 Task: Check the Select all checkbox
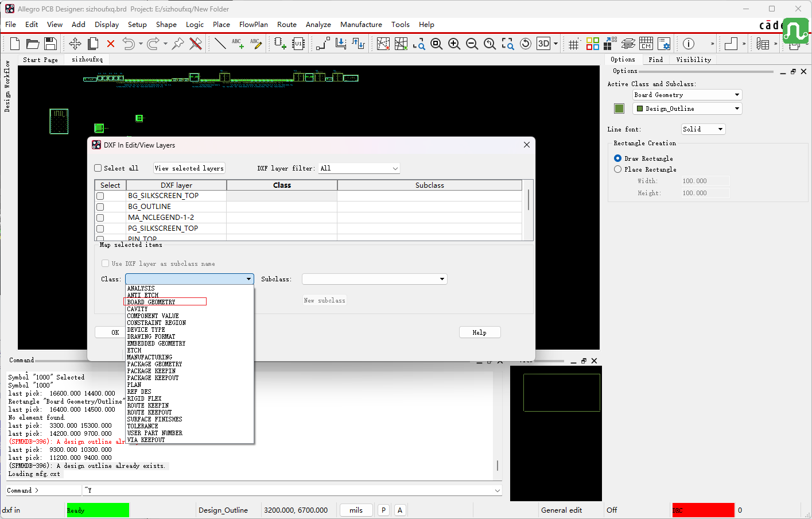98,168
